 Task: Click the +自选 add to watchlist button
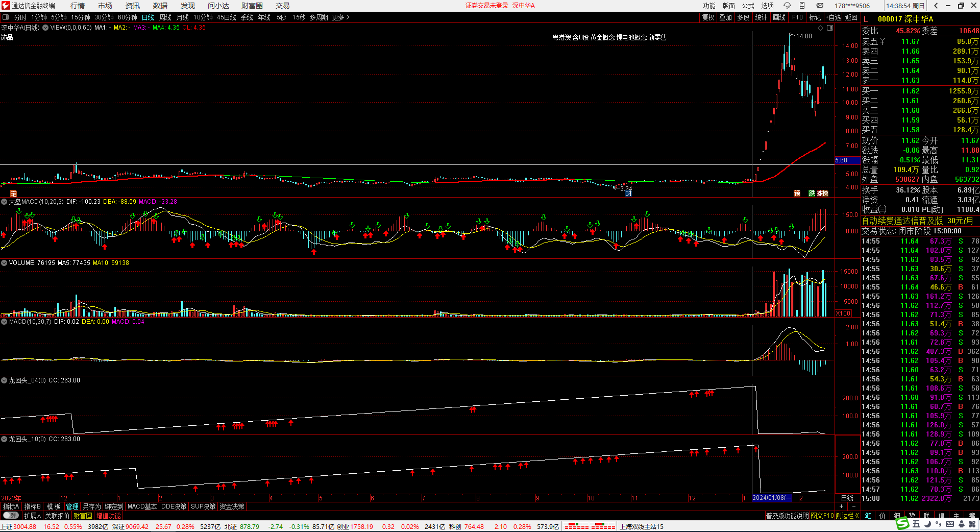pos(834,17)
